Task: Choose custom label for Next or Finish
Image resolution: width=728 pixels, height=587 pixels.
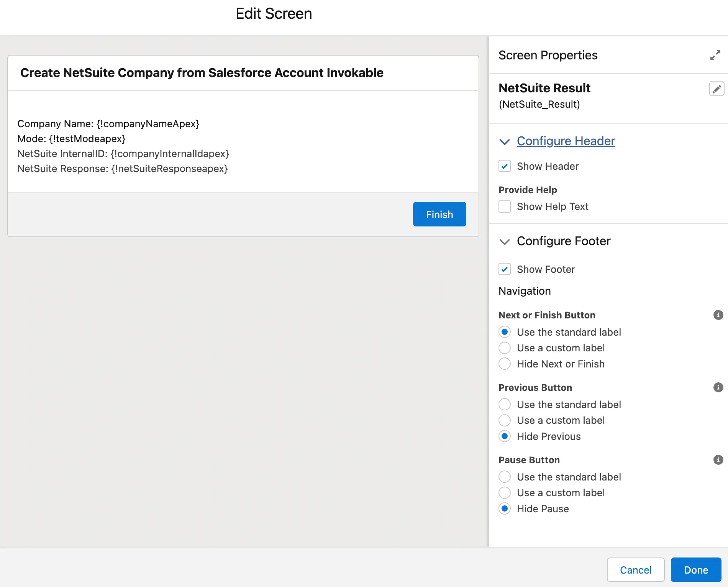Action: click(505, 348)
